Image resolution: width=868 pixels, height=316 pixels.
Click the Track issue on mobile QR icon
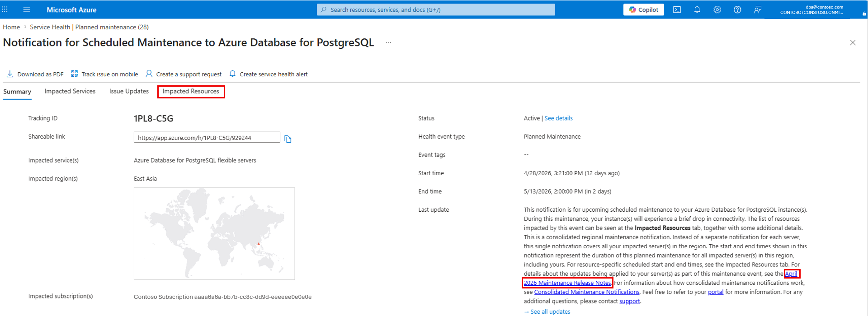coord(75,74)
